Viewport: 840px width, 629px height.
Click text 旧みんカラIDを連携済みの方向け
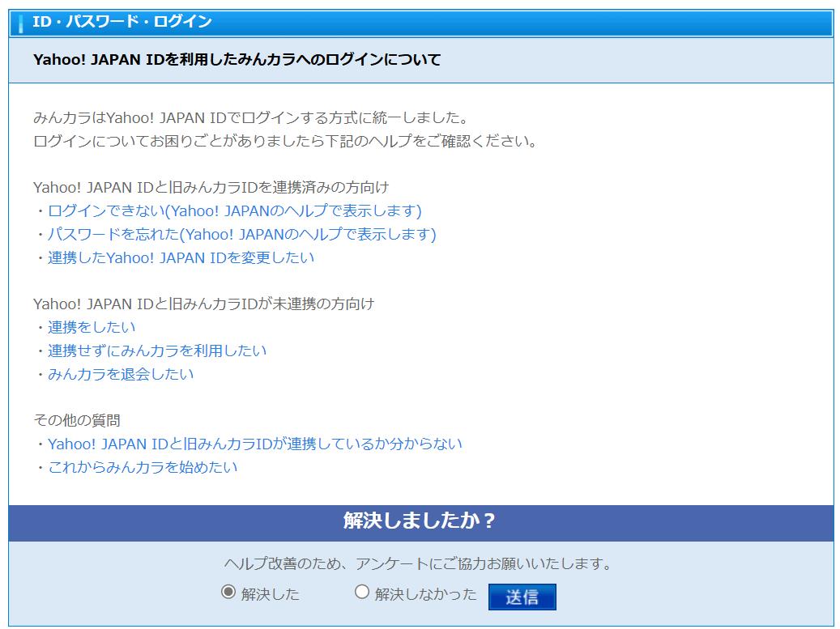tap(279, 188)
